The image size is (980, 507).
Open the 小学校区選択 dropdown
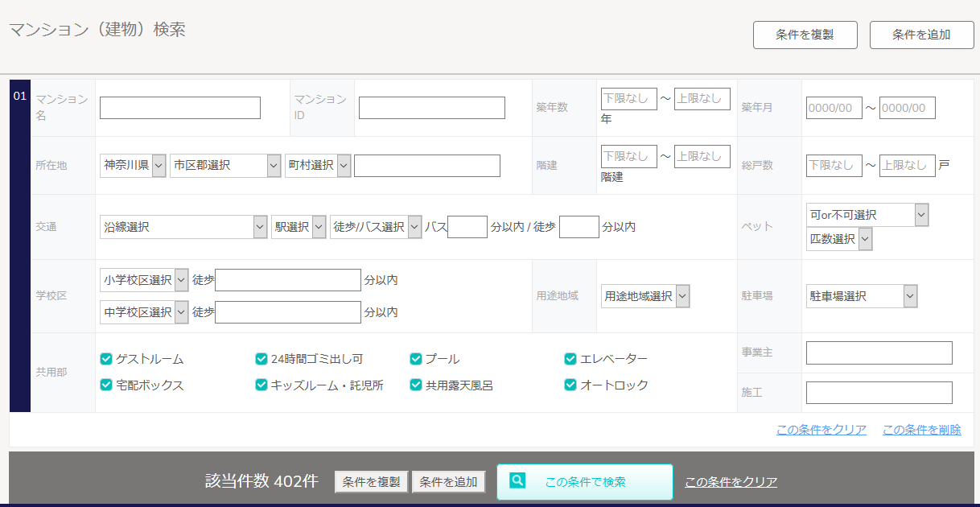[x=144, y=280]
